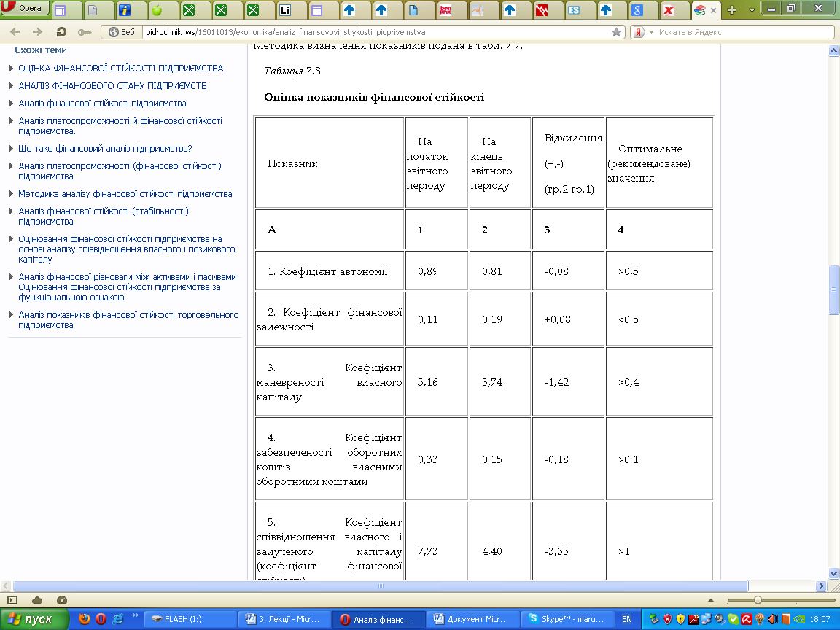The width and height of the screenshot is (840, 630).
Task: Switch to Документ Micr... taskbar window
Action: coord(473,619)
